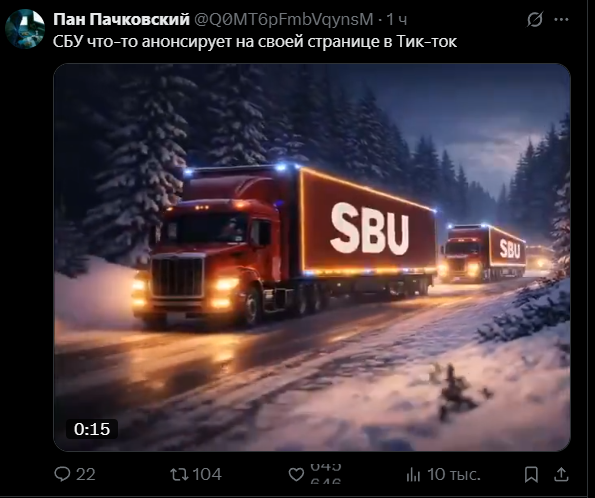Screen dimensions: 595x498
Task: Open the Grok explain-post icon
Action: [x=535, y=19]
